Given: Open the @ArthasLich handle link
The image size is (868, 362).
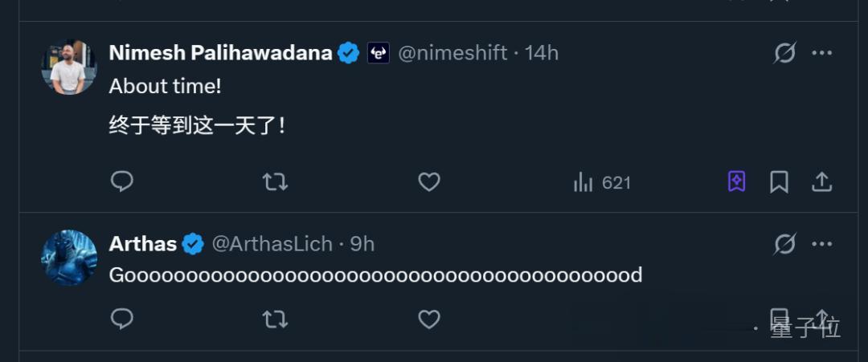Looking at the screenshot, I should (x=272, y=244).
